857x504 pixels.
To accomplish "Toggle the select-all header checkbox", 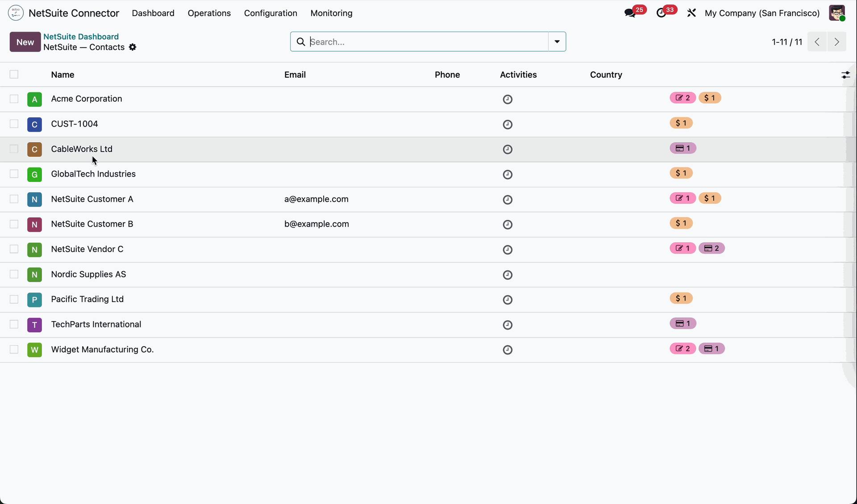I will [14, 74].
